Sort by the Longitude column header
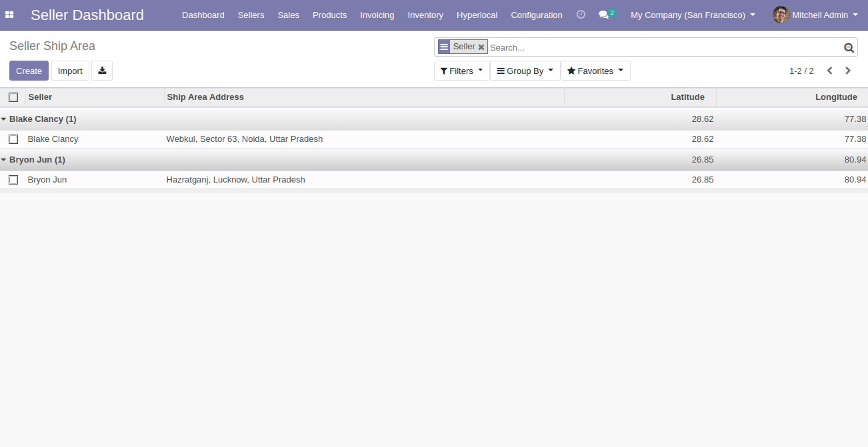 pyautogui.click(x=792, y=97)
